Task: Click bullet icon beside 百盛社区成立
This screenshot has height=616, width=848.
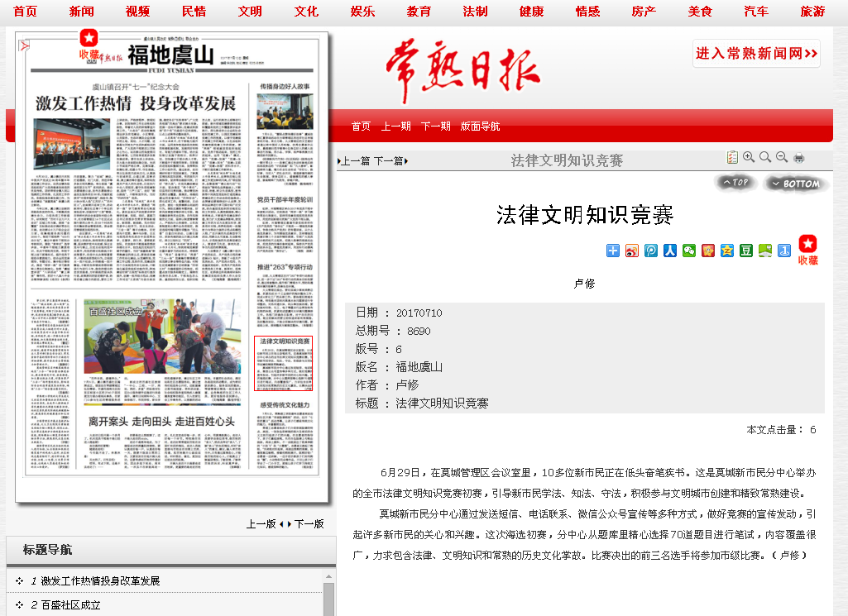Action: tap(20, 605)
